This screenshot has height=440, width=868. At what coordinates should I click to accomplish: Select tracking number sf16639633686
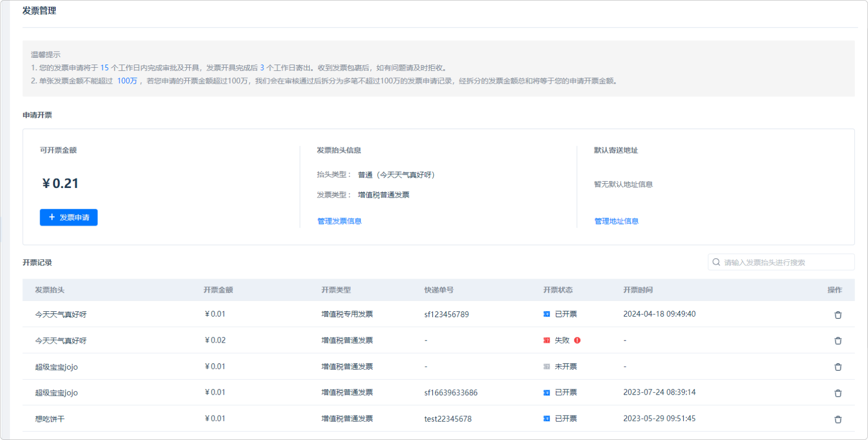tap(451, 393)
